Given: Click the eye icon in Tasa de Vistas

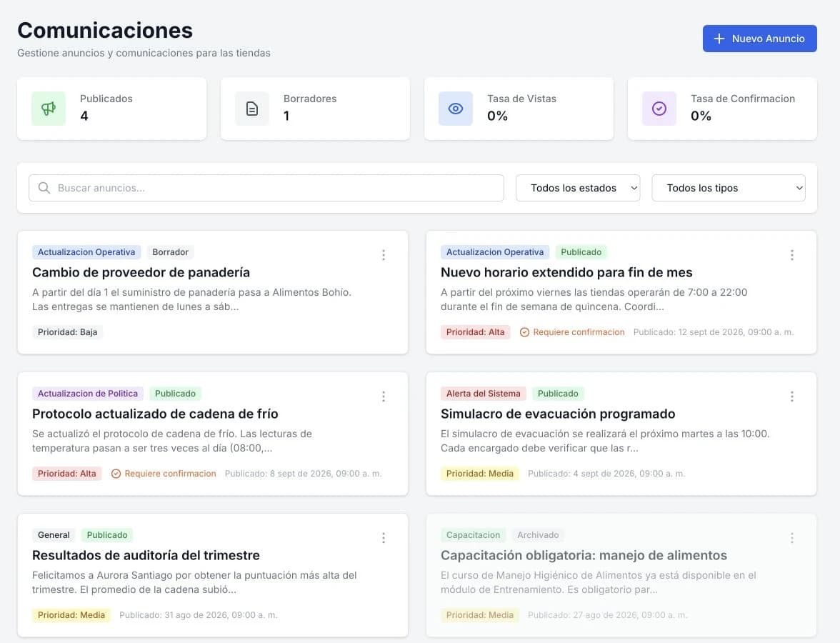Looking at the screenshot, I should click(x=456, y=109).
